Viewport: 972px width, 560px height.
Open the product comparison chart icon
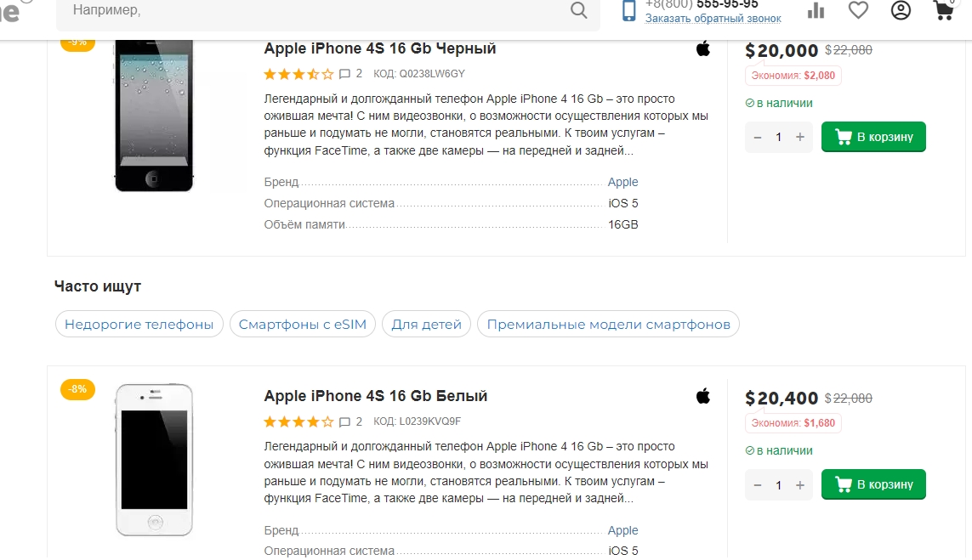[816, 10]
